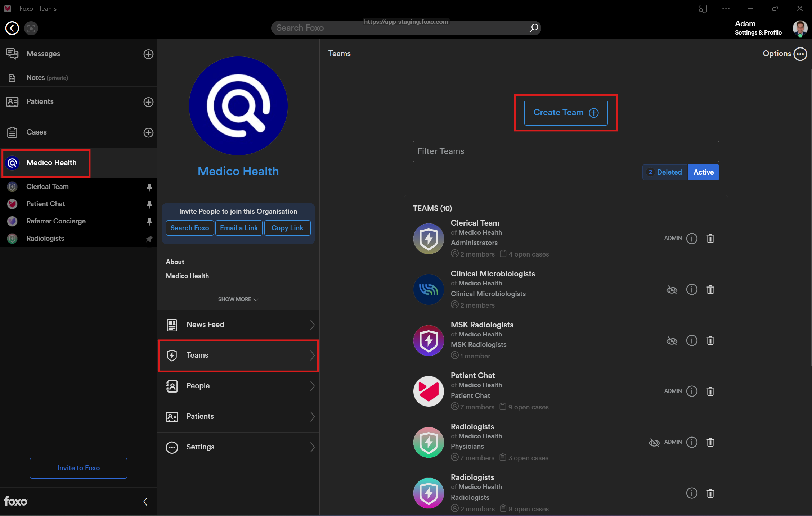Screen dimensions: 812x516
Task: Open info for Clerical Team
Action: [x=692, y=239]
